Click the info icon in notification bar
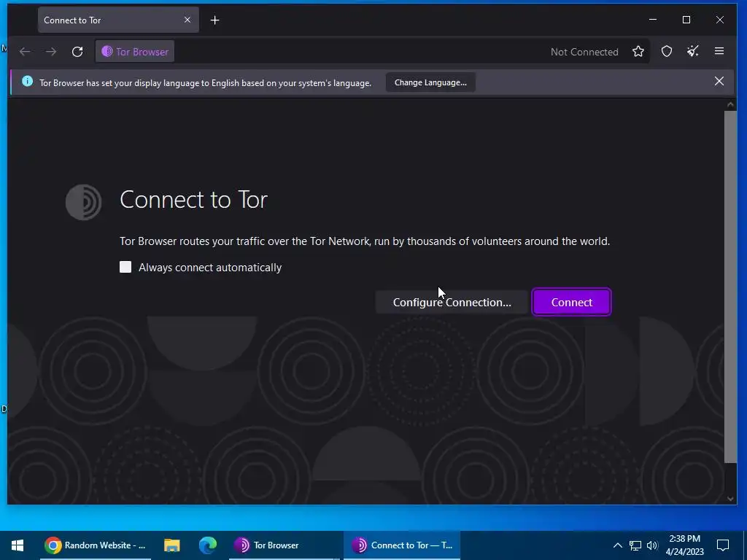This screenshot has width=747, height=560. 28,82
